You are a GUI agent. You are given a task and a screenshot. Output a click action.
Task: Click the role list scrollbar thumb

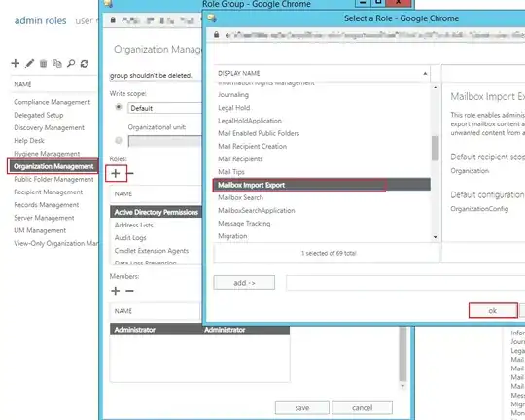435,149
